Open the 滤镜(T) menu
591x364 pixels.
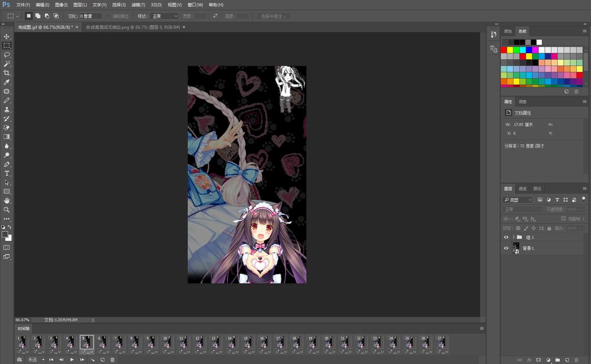138,5
